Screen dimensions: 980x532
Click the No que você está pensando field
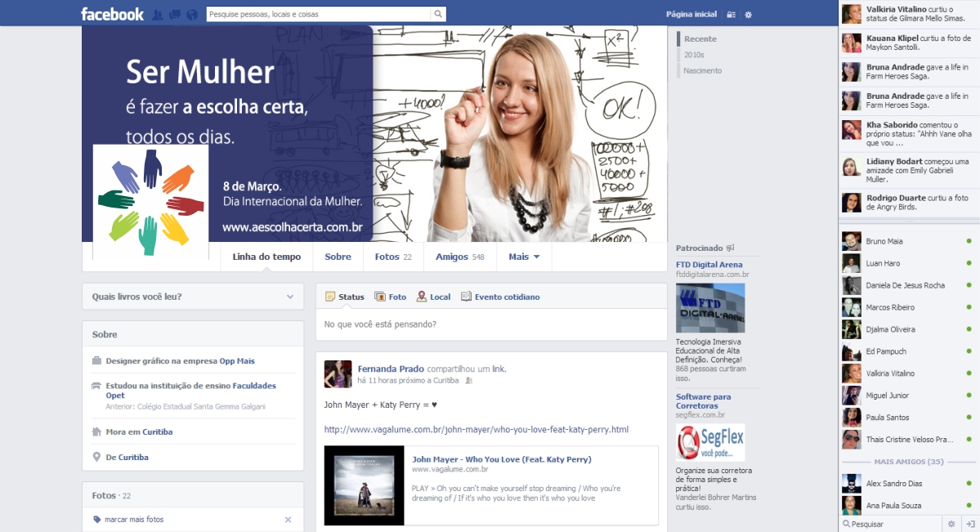(x=491, y=324)
